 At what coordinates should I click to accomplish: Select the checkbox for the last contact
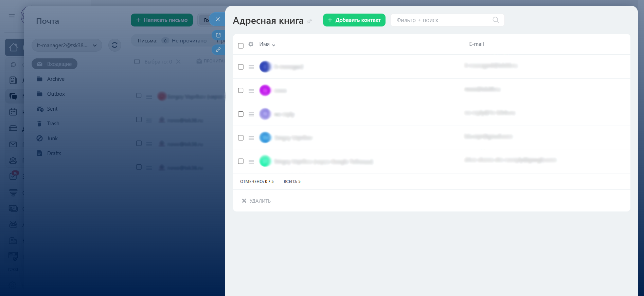pyautogui.click(x=241, y=161)
